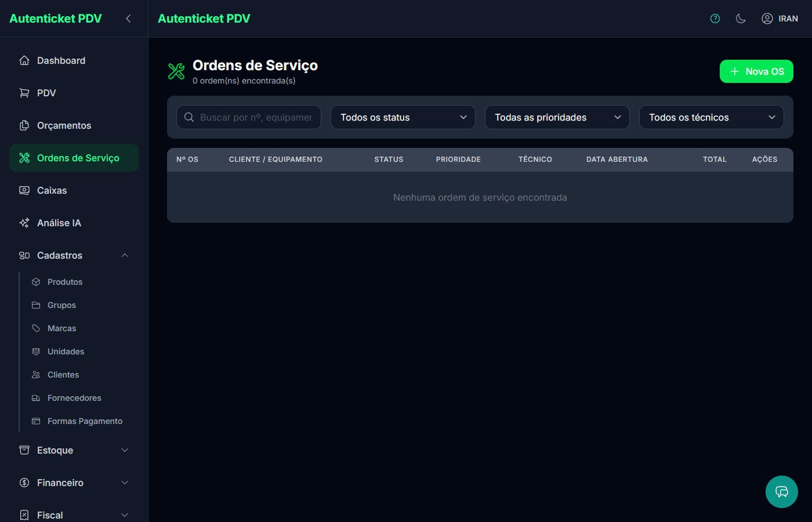
Task: Open Orçamentos from the sidebar
Action: 64,125
